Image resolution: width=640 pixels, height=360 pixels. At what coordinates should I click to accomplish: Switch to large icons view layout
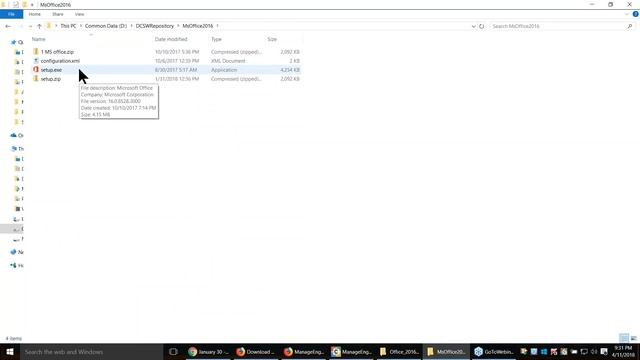point(633,338)
